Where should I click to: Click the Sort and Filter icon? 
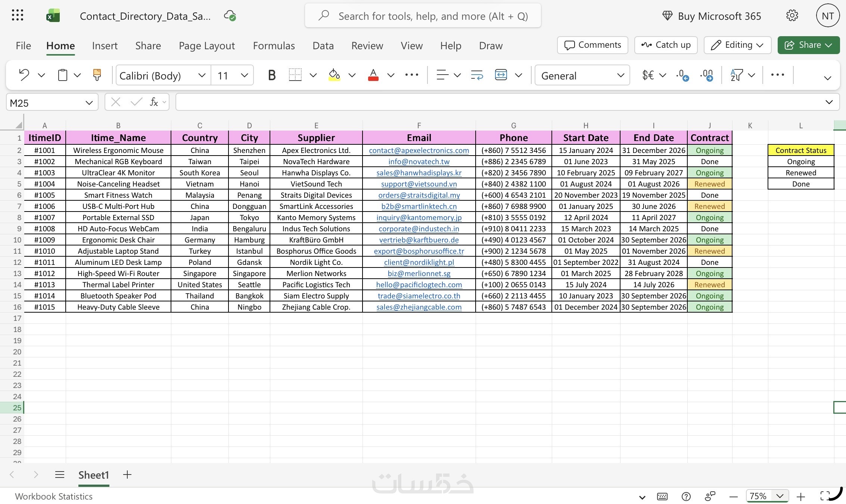point(737,75)
